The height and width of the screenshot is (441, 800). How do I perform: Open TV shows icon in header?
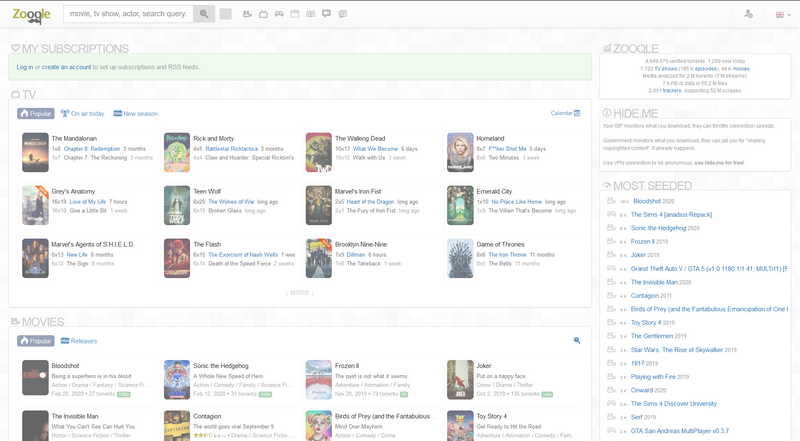pyautogui.click(x=263, y=14)
